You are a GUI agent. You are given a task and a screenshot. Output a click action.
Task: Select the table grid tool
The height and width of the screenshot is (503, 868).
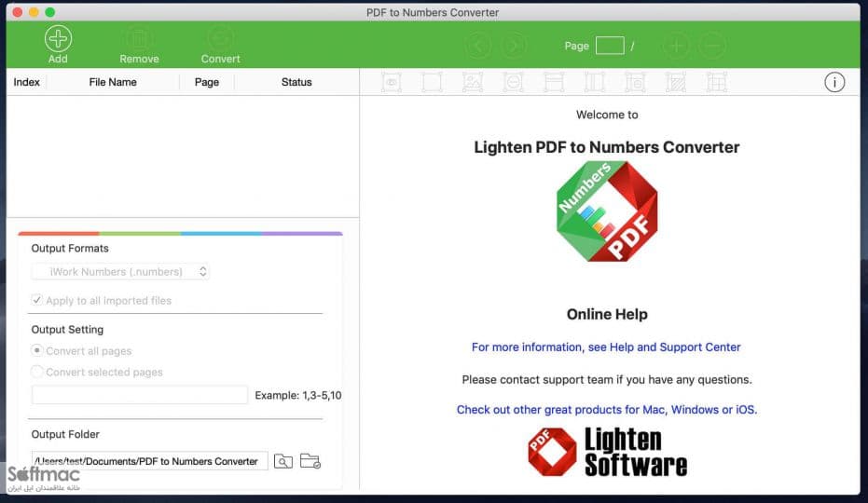pyautogui.click(x=716, y=83)
